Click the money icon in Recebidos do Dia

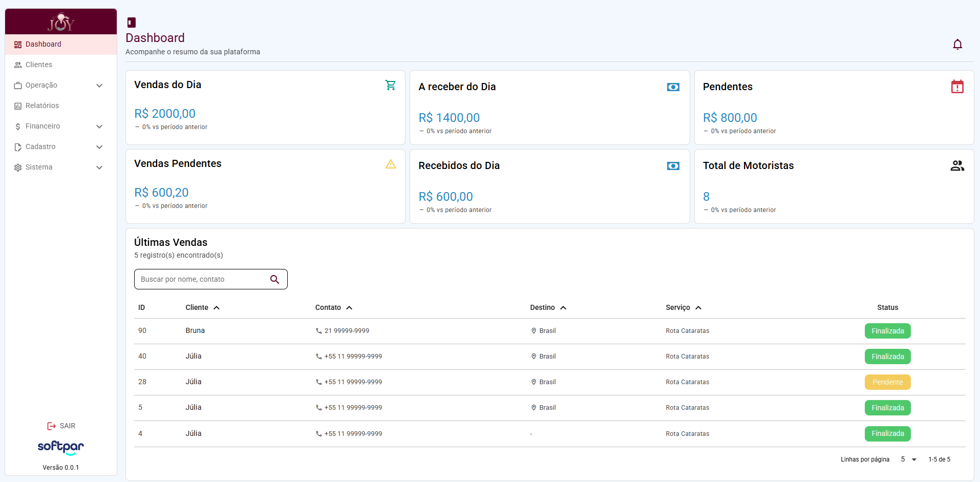673,166
